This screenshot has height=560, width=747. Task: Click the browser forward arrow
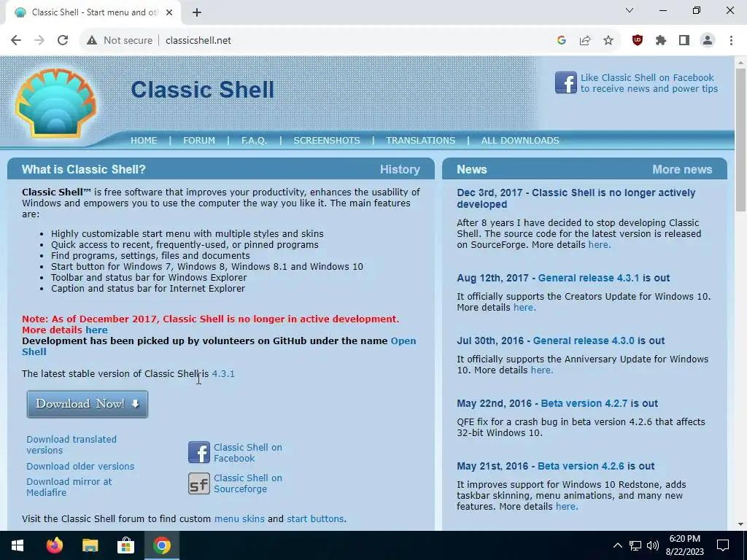pos(39,41)
